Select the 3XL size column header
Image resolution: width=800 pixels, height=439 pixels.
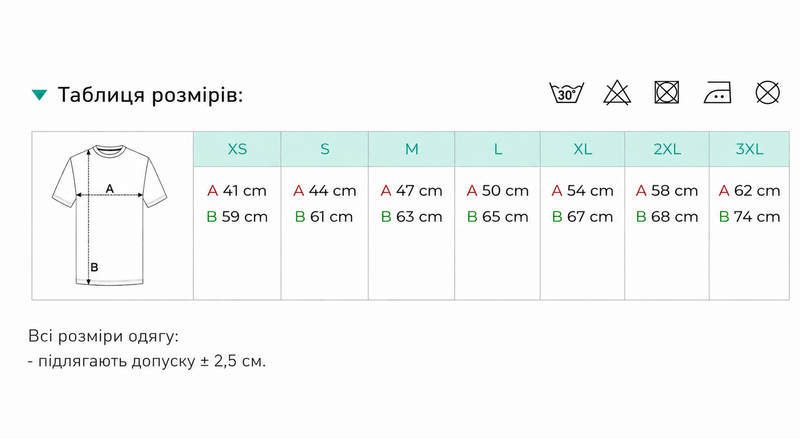point(749,149)
